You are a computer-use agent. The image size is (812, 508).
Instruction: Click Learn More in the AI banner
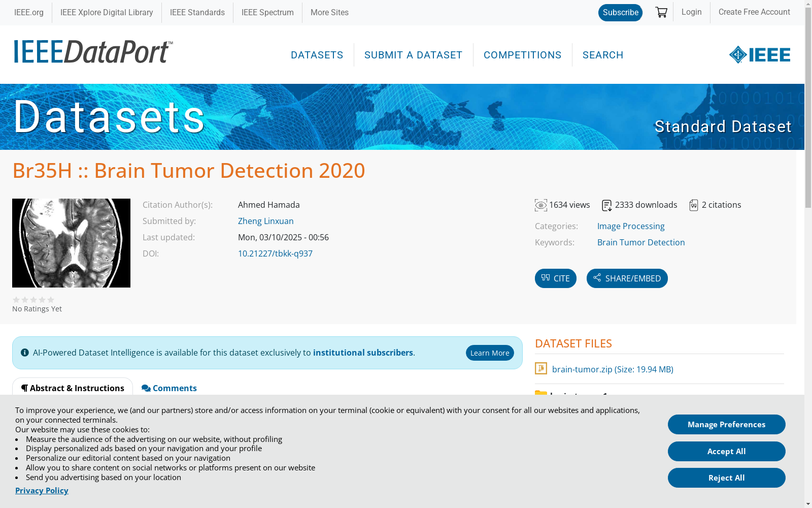(490, 353)
